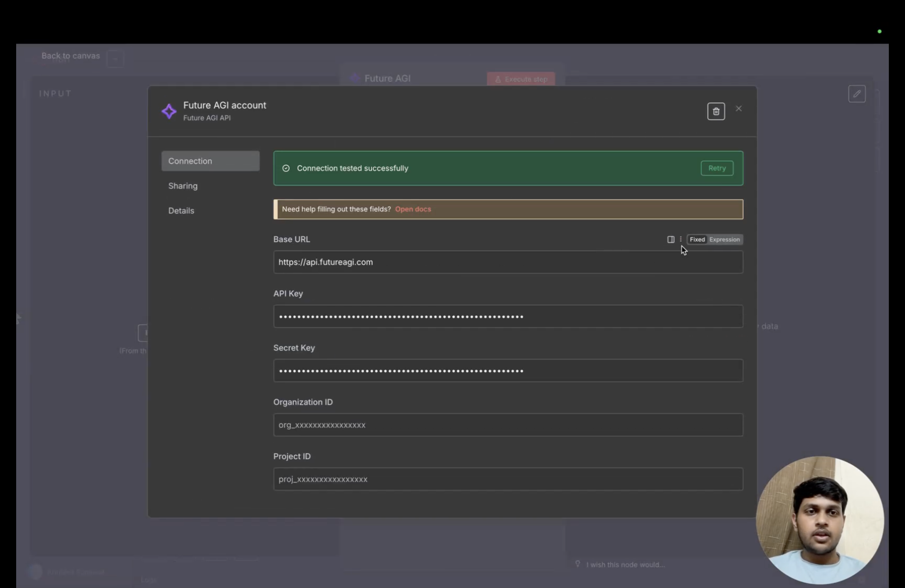Expand the dropdown next to Back to canvas
This screenshot has height=588, width=905.
115,59
